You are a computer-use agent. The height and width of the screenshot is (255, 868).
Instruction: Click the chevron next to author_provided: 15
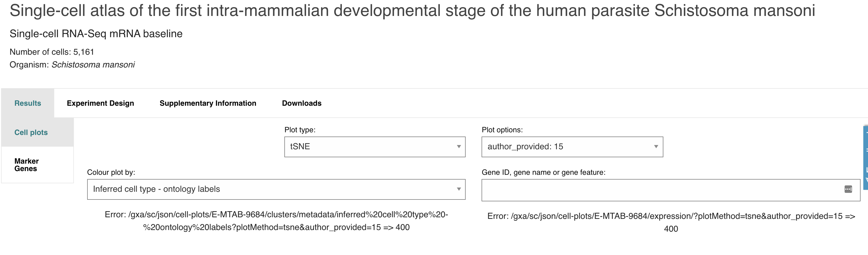pos(655,147)
